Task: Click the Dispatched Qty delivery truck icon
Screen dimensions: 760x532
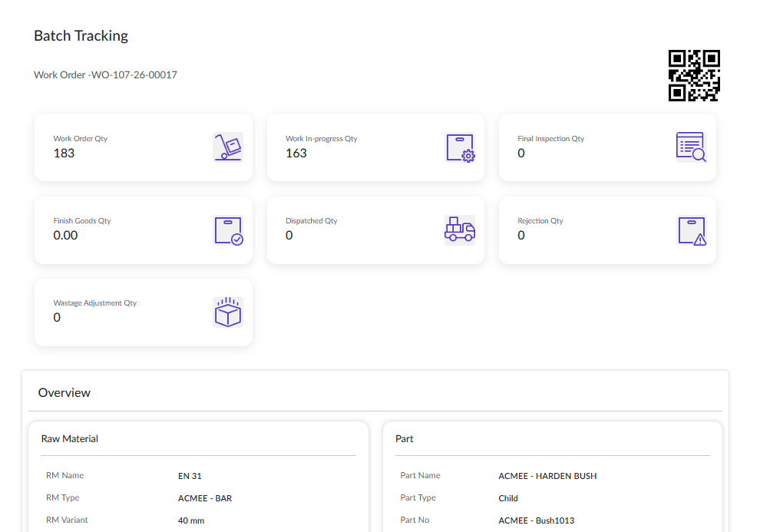Action: coord(460,230)
